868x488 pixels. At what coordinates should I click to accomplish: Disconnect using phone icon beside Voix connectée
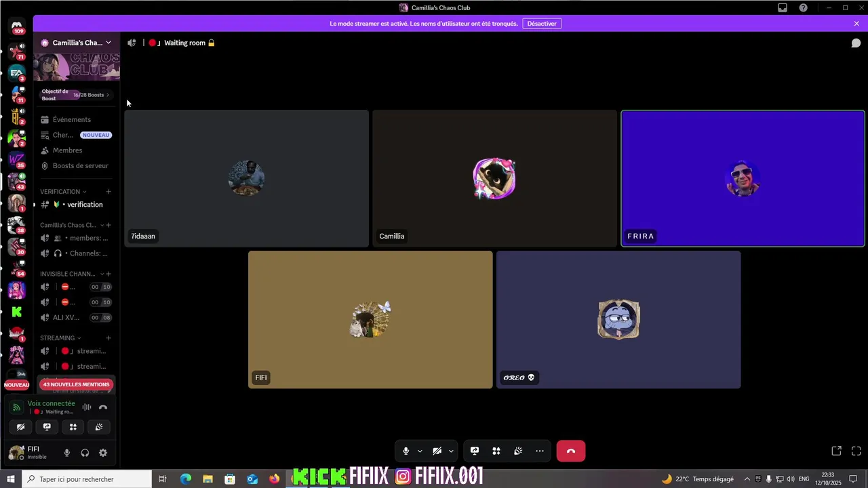(103, 407)
